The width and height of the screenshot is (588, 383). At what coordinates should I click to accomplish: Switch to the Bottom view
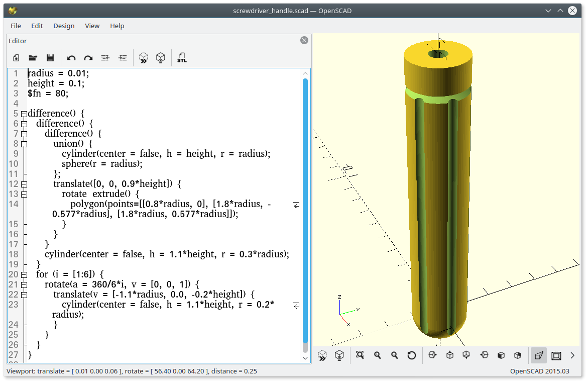(466, 355)
